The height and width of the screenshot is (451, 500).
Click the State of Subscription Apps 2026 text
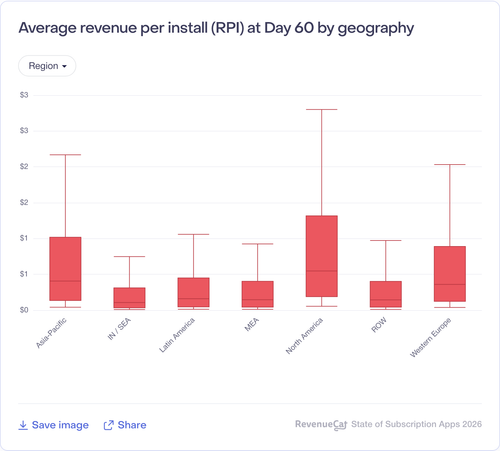coord(416,424)
